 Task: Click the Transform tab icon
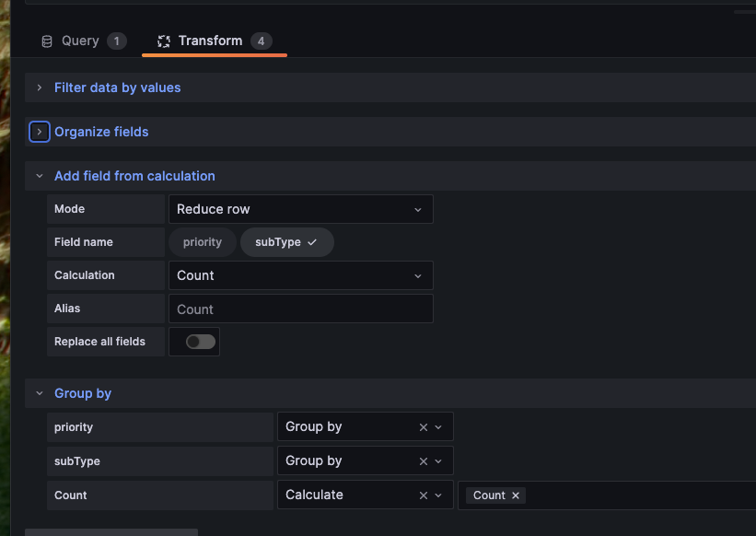pyautogui.click(x=164, y=41)
